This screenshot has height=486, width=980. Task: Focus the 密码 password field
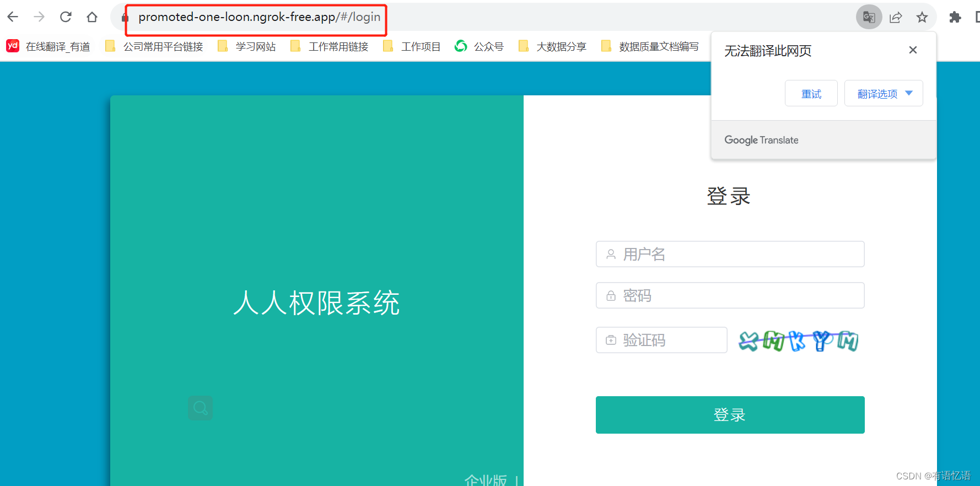[730, 295]
